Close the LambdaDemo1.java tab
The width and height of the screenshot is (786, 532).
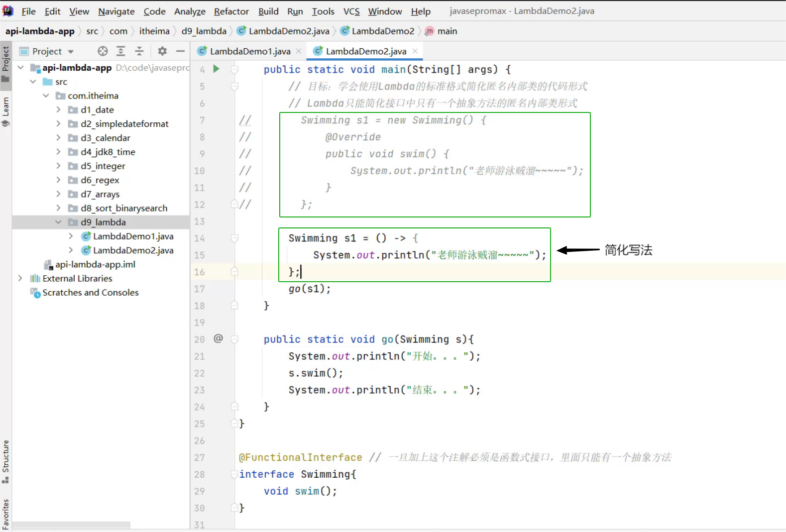(299, 51)
